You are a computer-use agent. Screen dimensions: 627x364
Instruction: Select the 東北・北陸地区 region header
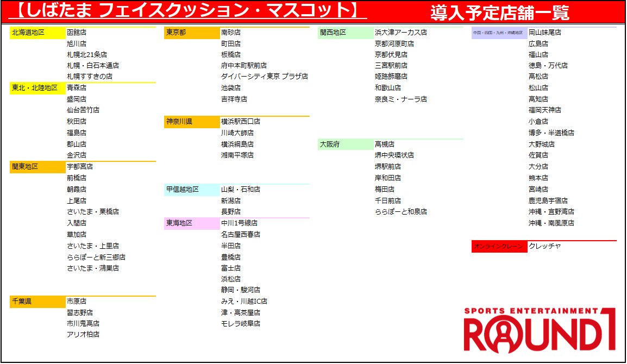(x=37, y=89)
